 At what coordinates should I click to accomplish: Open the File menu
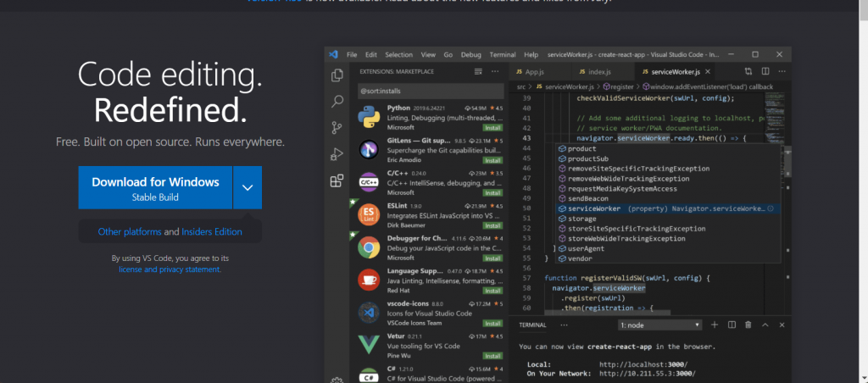point(352,55)
